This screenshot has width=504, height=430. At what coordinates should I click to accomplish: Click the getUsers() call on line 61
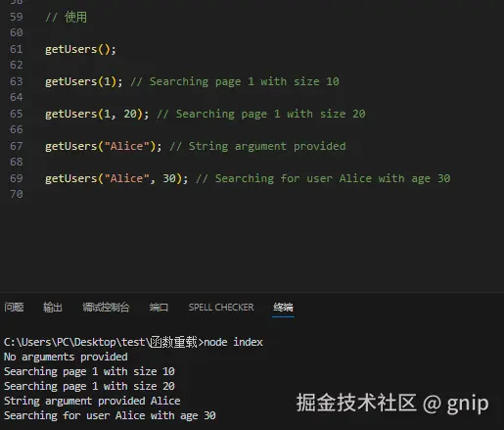pyautogui.click(x=80, y=49)
